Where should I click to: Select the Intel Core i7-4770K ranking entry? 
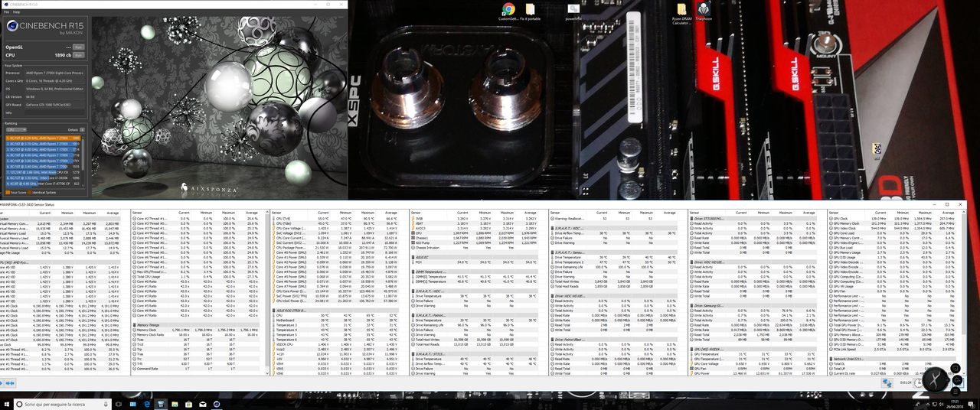(43, 184)
